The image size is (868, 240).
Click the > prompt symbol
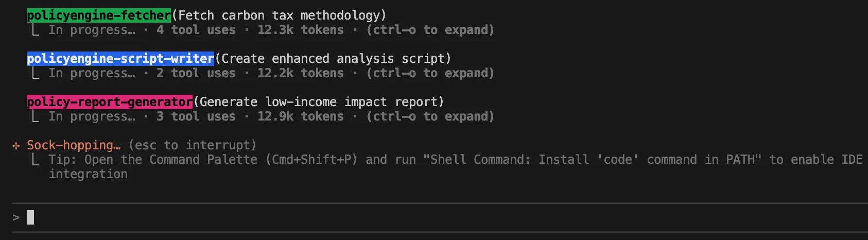(x=16, y=218)
